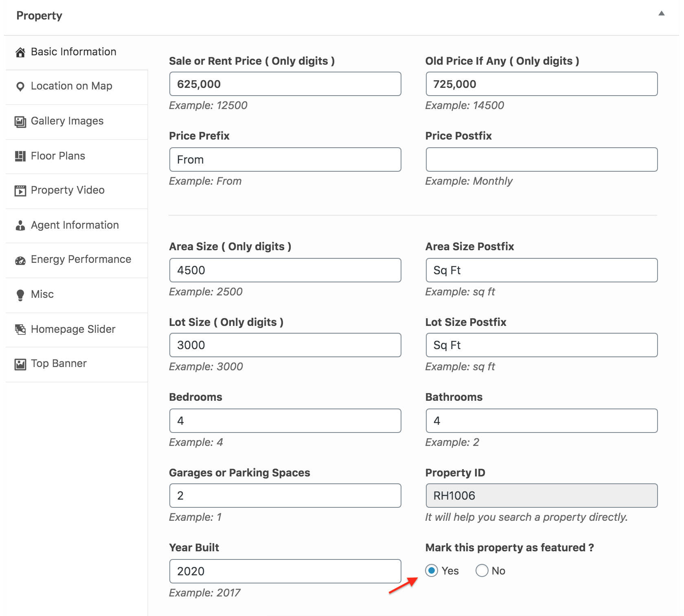Click the Property Video icon
Viewport: 684px width, 616px height.
pyautogui.click(x=20, y=190)
